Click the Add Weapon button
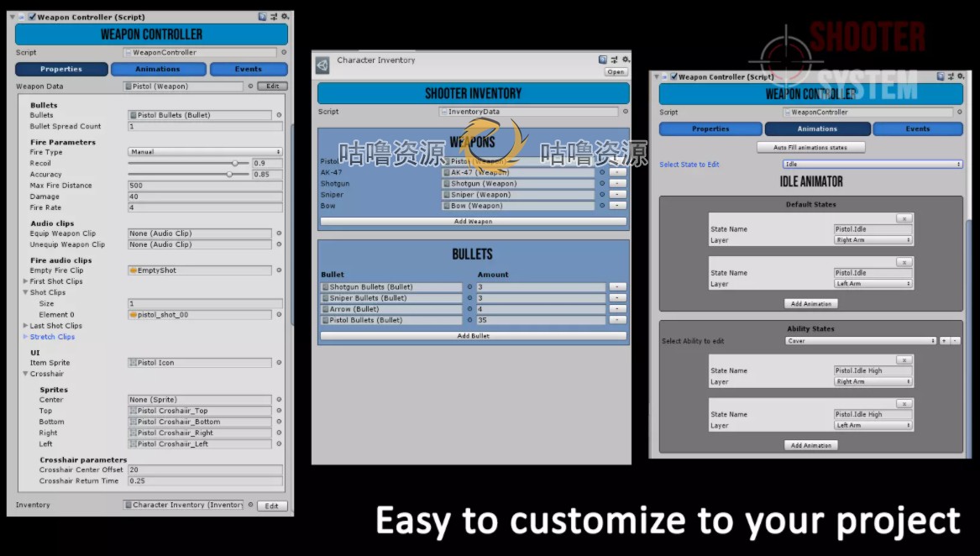 pyautogui.click(x=473, y=222)
